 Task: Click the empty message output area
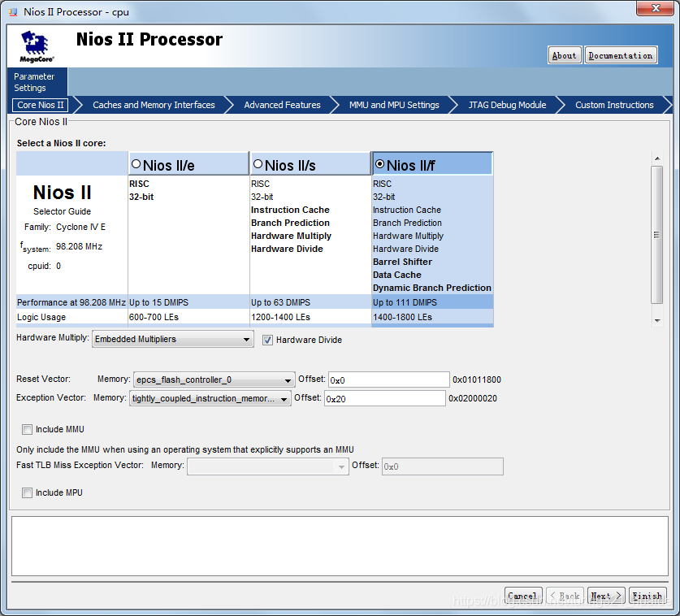(x=340, y=546)
